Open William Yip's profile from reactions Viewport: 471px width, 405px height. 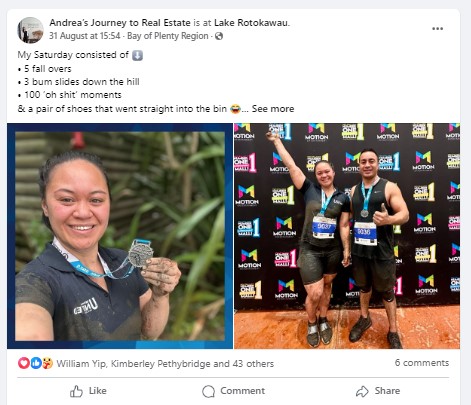81,363
